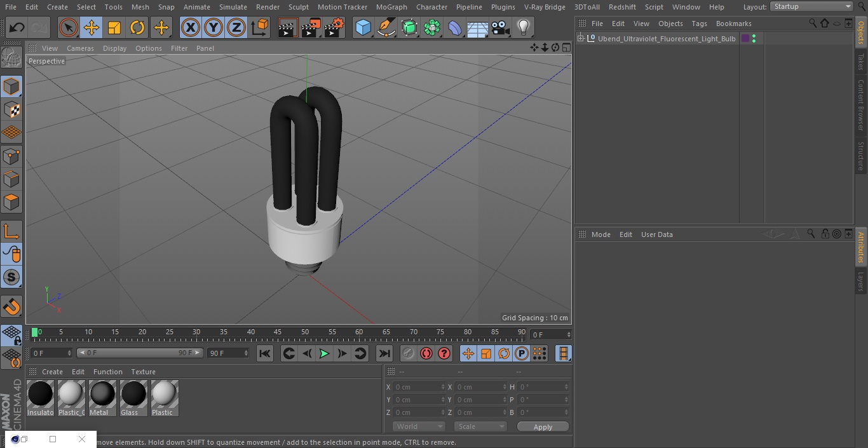The height and width of the screenshot is (448, 868).
Task: Switch to the Content Browser side tab
Action: click(861, 104)
